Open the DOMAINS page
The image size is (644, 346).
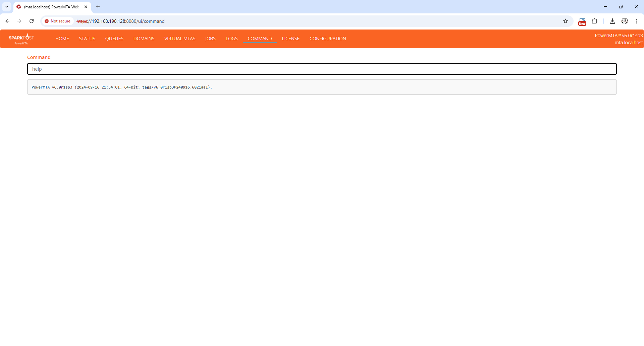(144, 39)
